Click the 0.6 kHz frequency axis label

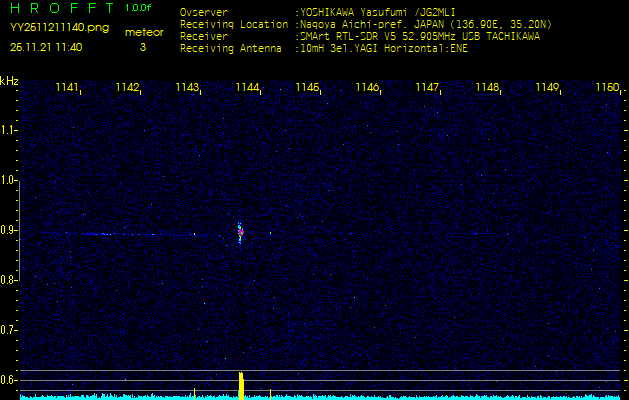point(9,379)
